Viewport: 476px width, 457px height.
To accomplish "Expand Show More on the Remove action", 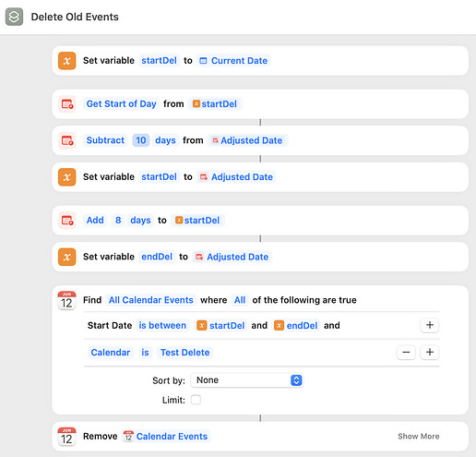I will click(419, 437).
